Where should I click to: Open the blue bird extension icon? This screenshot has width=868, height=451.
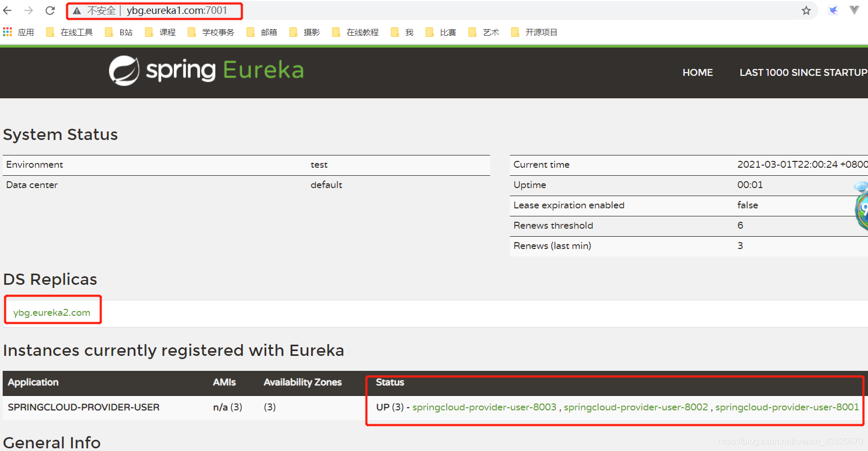833,11
